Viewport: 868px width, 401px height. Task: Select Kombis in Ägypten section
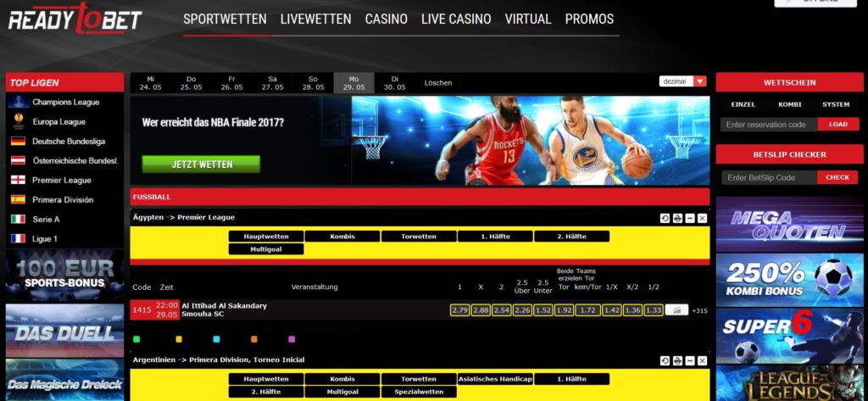pyautogui.click(x=342, y=237)
